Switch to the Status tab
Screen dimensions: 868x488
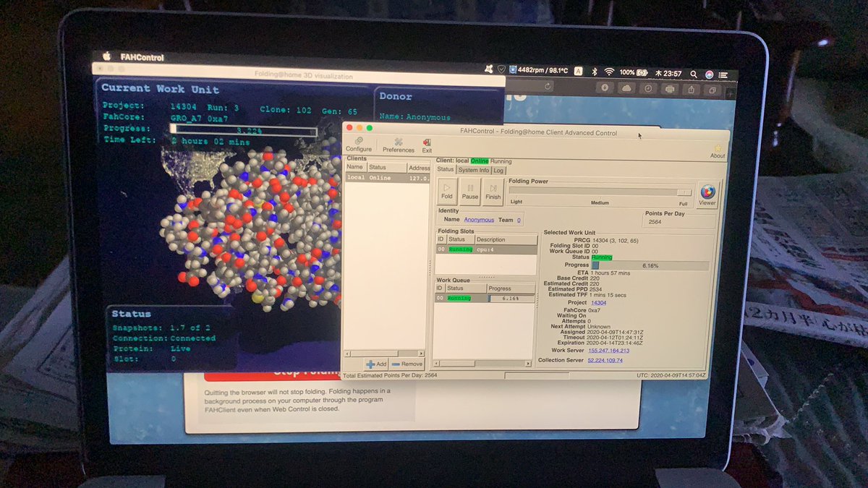tap(446, 170)
